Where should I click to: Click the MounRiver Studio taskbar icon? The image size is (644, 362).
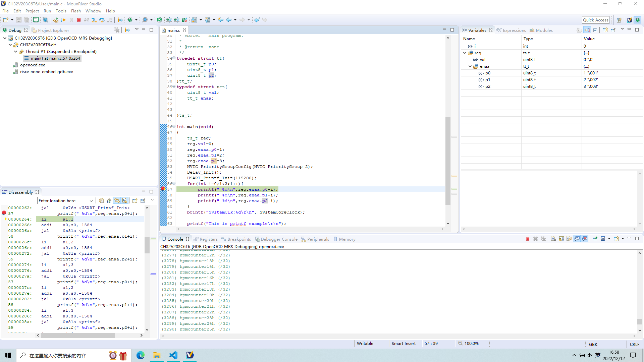coord(190,355)
